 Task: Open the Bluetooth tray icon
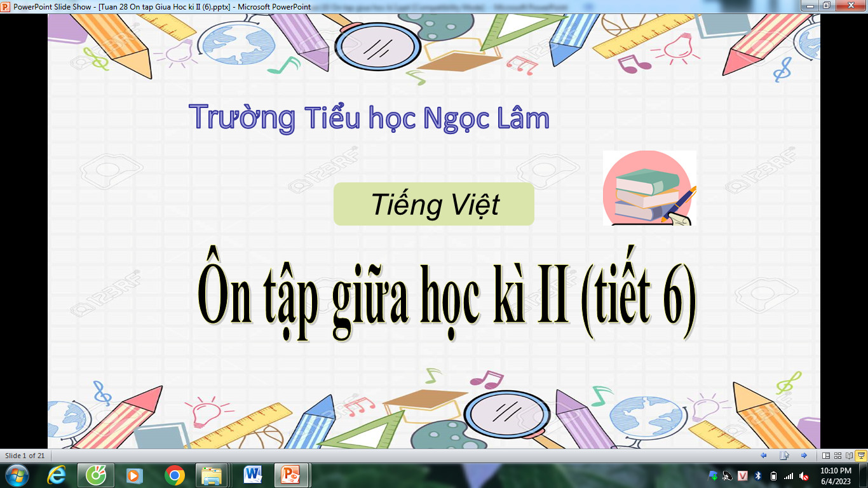(x=758, y=476)
